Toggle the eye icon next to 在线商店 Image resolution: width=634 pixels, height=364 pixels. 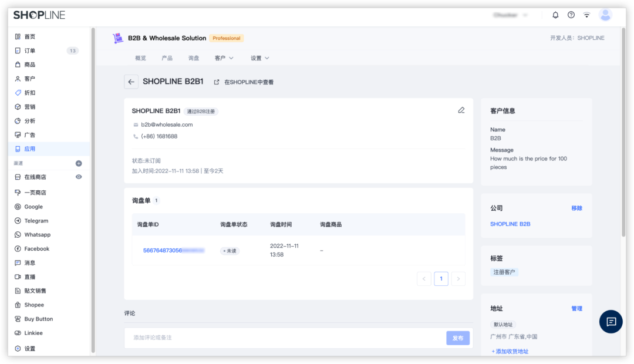point(79,177)
